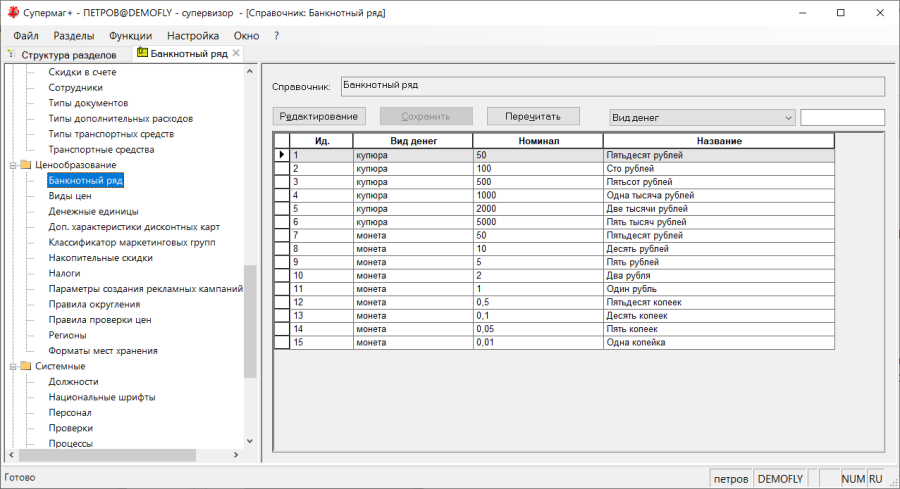Collapse the Ценообразование tree node

pyautogui.click(x=11, y=165)
